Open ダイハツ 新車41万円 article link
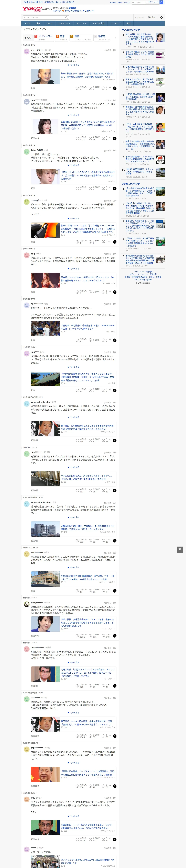Viewport: 186px width, 868px height. [88, 229]
